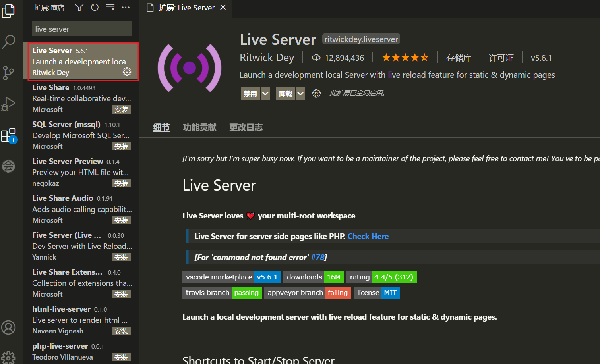Select Live Server Preview list entry
Image resolution: width=600 pixels, height=364 pixels.
[81, 172]
